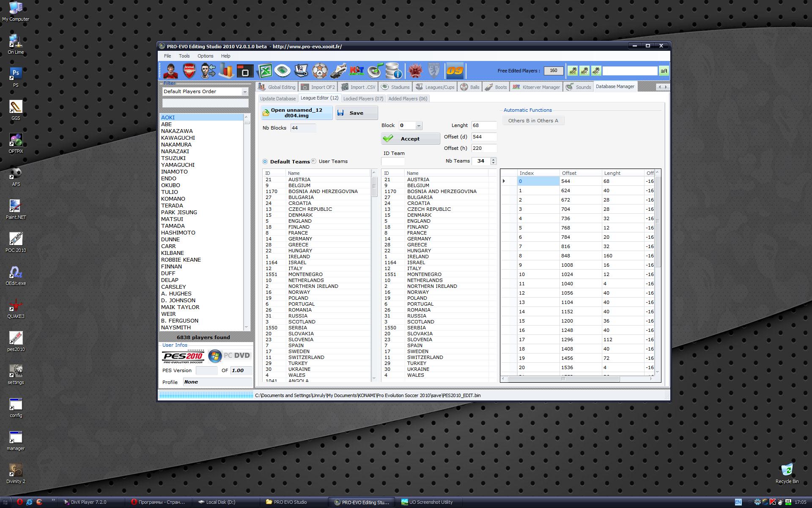The image size is (812, 508).
Task: Open the player editor face icon
Action: [x=171, y=71]
